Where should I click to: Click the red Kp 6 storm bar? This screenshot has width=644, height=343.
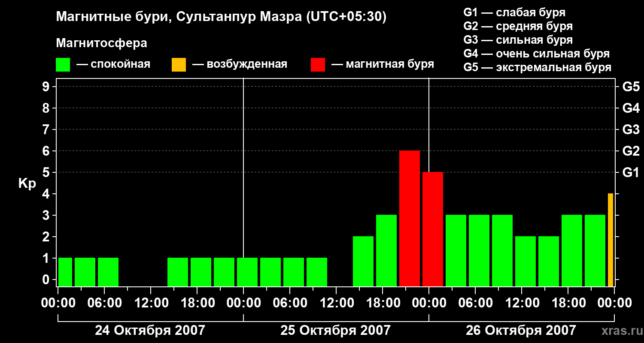(410, 219)
